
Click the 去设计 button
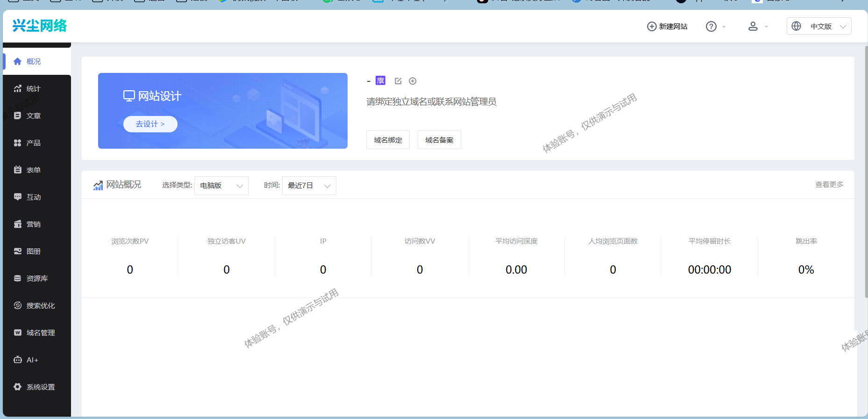150,124
